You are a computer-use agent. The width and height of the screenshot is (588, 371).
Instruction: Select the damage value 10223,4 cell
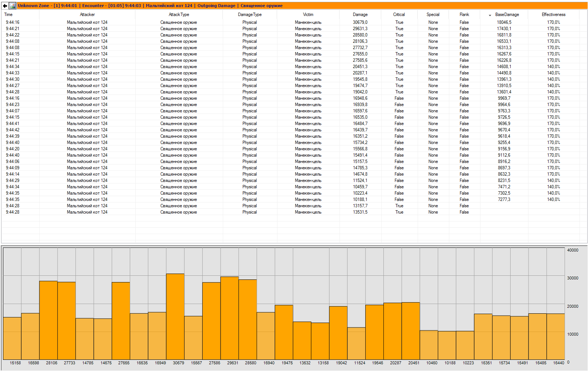coord(360,193)
